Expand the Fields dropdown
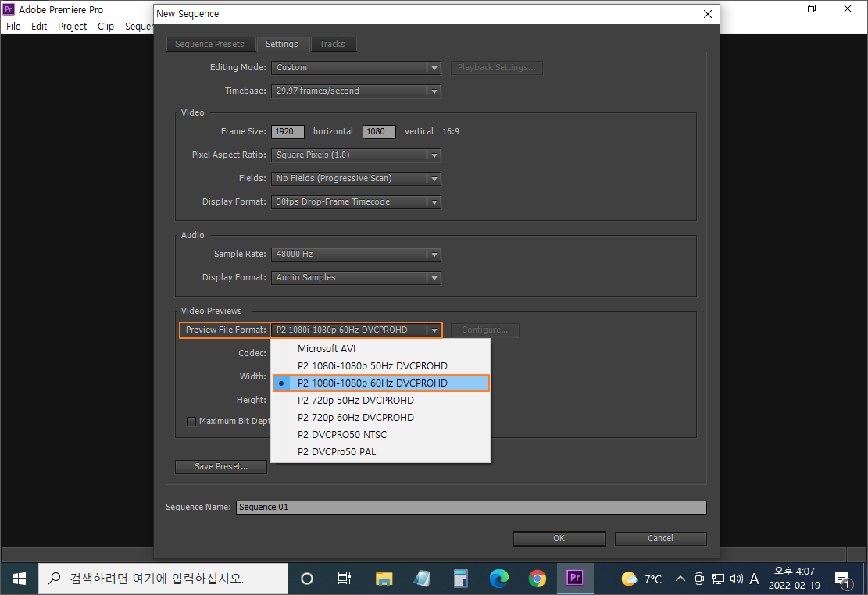 click(356, 178)
